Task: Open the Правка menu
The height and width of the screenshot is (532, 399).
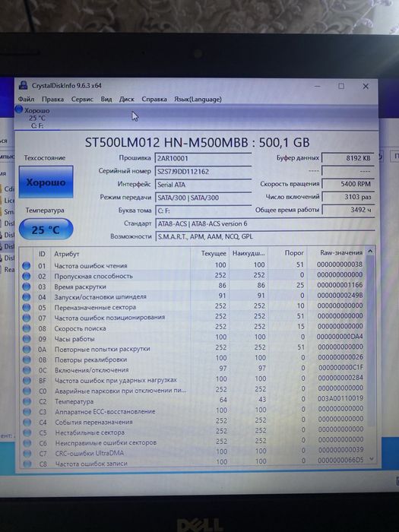Action: click(52, 99)
